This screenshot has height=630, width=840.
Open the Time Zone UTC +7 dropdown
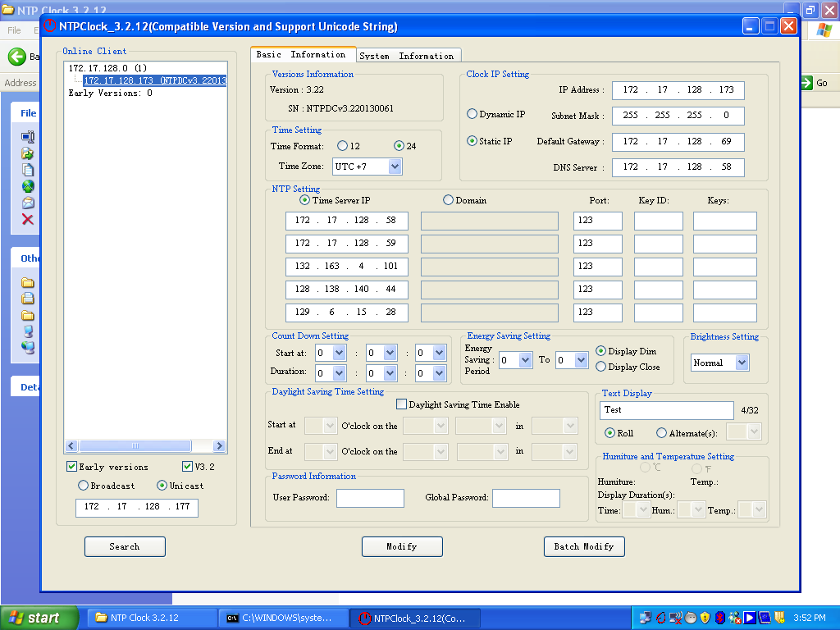[x=395, y=167]
